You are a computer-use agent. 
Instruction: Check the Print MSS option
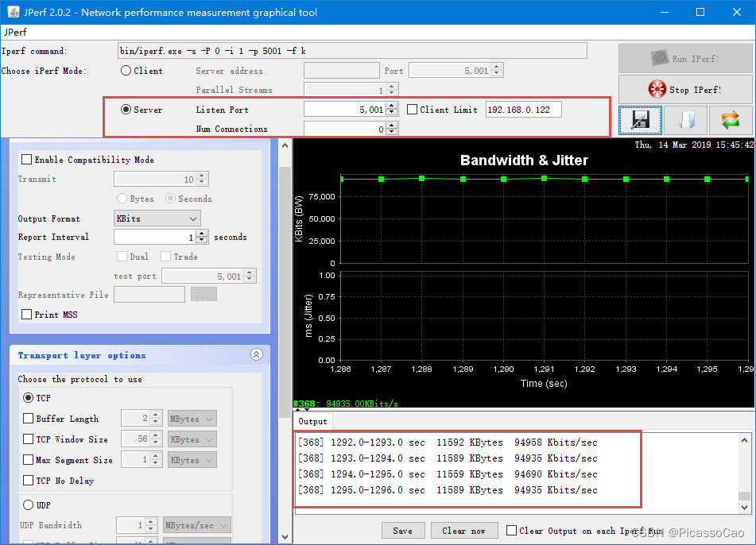click(x=27, y=315)
